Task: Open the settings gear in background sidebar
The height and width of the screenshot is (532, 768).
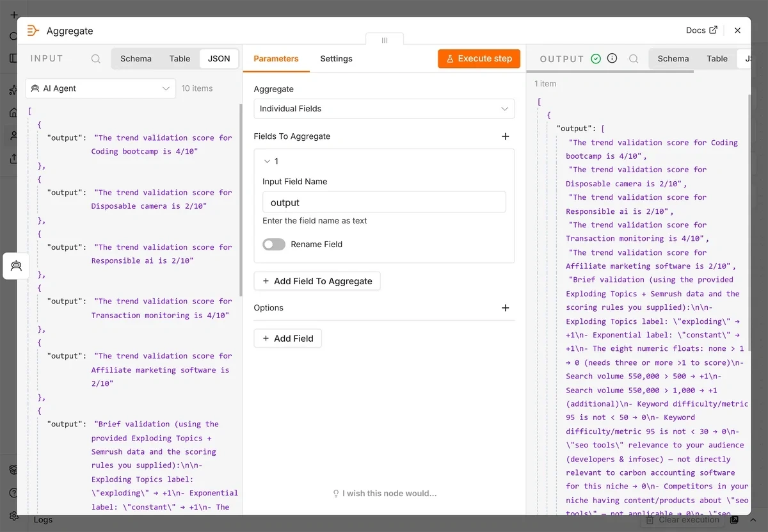Action: coord(13,515)
